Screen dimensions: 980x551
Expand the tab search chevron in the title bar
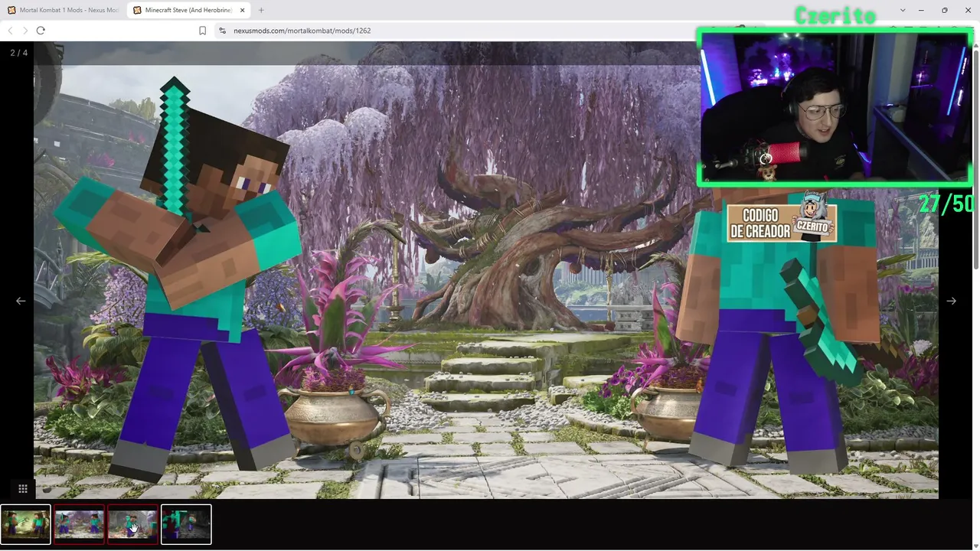point(903,10)
